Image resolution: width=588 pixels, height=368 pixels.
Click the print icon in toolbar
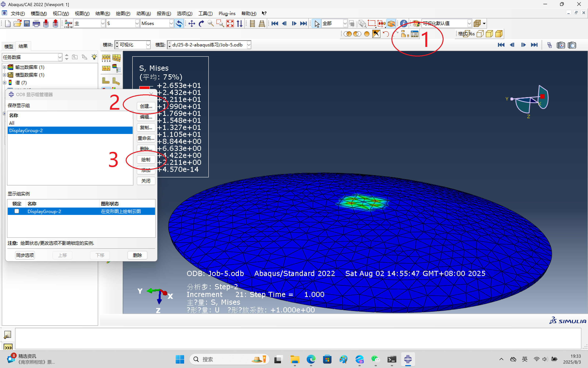(36, 24)
